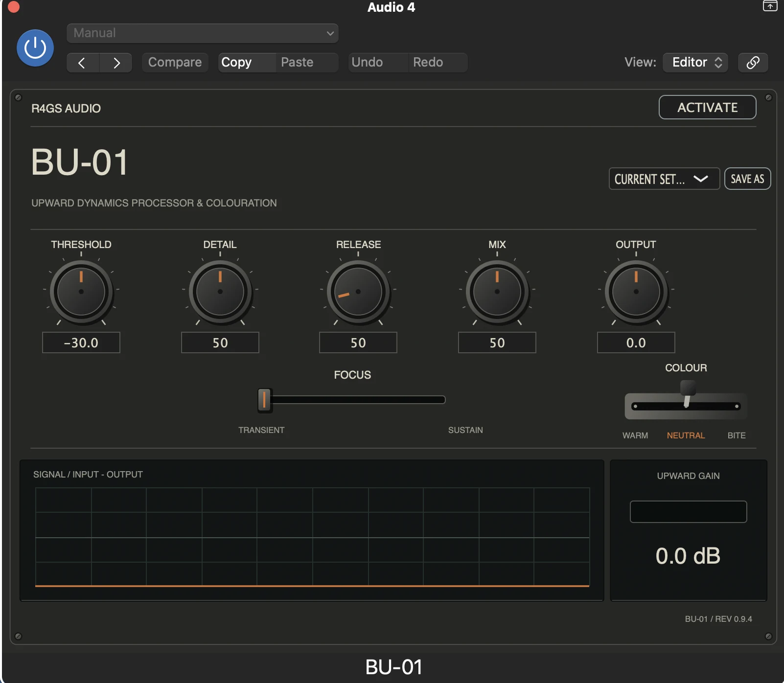Click the MIX knob
Image resolution: width=784 pixels, height=683 pixels.
coord(497,292)
